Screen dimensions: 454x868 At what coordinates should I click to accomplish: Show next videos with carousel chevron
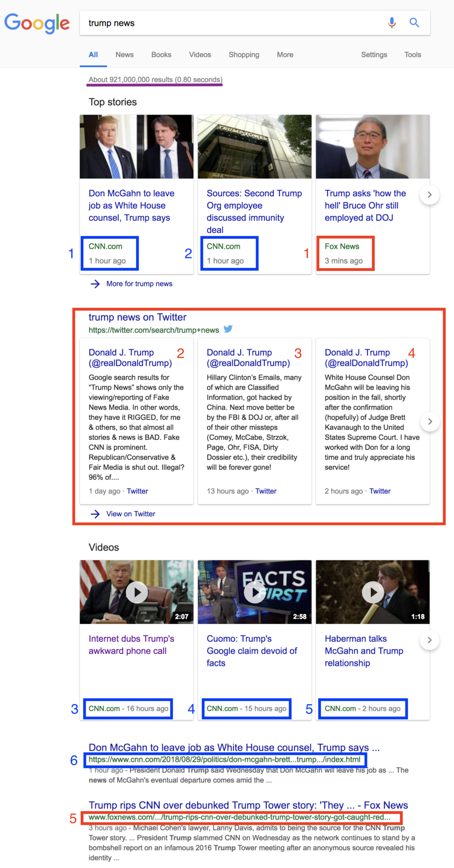click(x=429, y=640)
